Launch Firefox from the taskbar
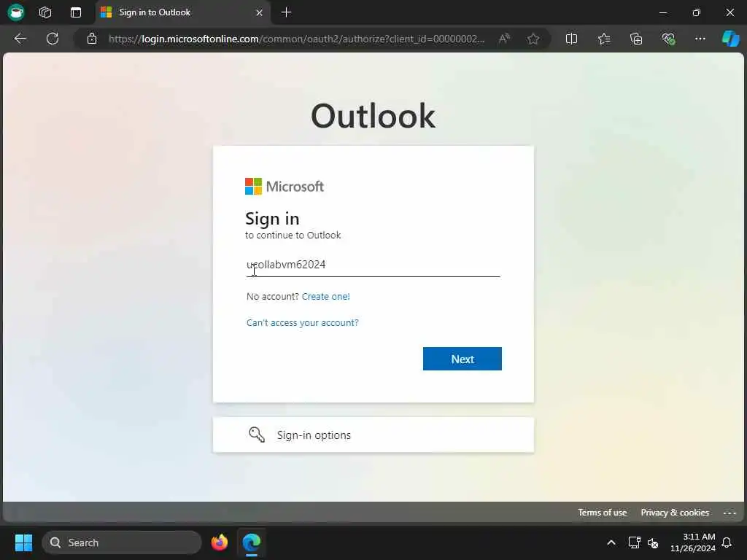Viewport: 747px width, 560px height. coord(220,542)
